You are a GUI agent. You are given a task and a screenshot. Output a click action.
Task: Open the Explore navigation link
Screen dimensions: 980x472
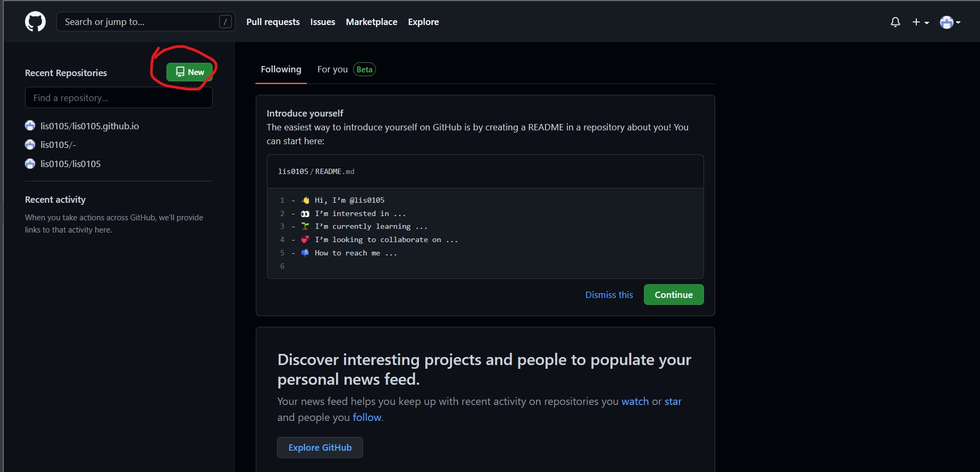click(423, 22)
